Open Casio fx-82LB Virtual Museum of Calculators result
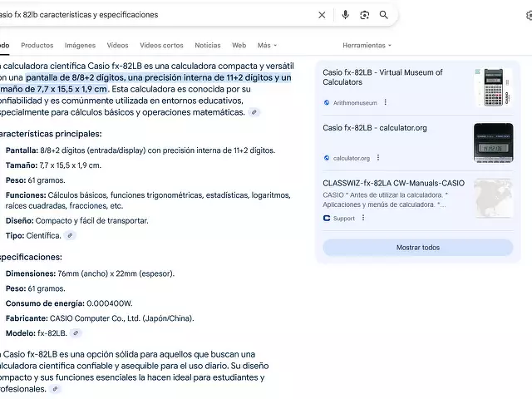The image size is (532, 399). [x=382, y=77]
